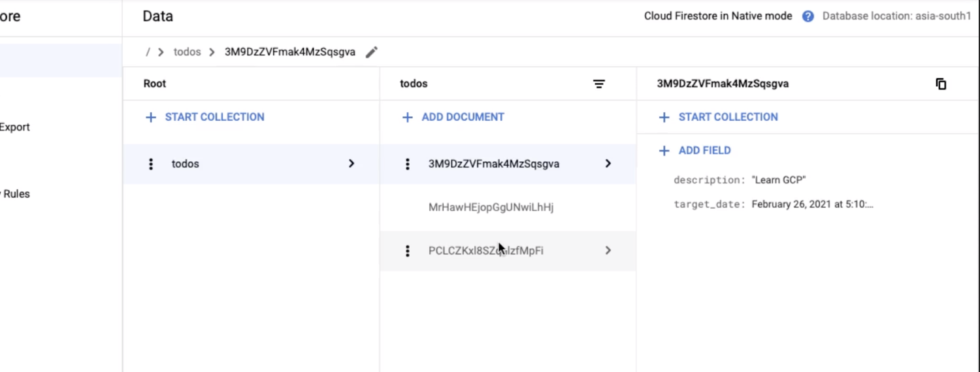This screenshot has height=372, width=980.
Task: Open Export item in left sidebar
Action: click(14, 127)
